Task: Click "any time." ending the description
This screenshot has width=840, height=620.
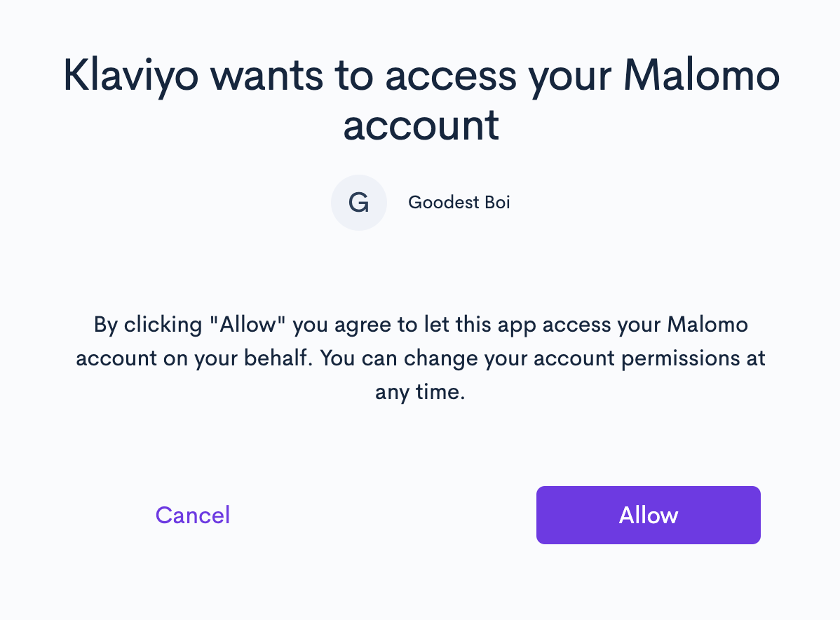Action: (x=420, y=391)
